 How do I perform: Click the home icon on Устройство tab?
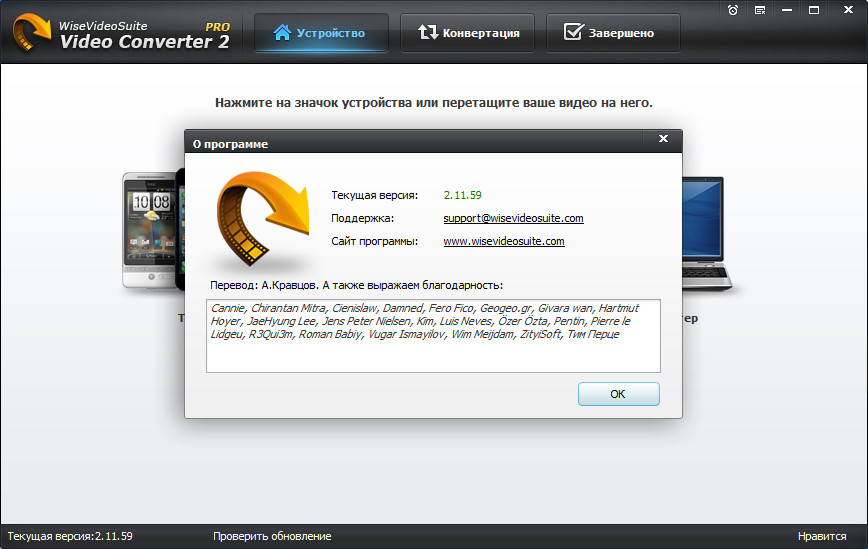click(281, 33)
